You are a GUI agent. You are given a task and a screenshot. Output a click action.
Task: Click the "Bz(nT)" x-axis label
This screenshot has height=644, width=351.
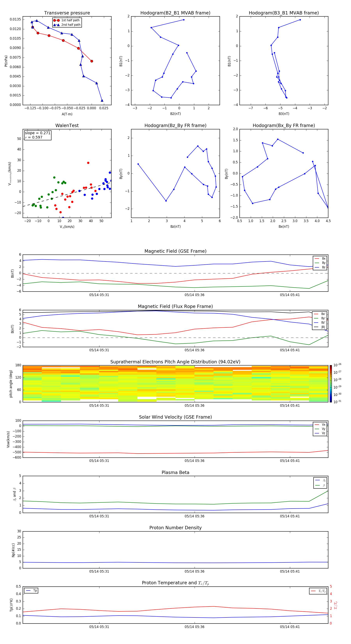click(x=175, y=227)
